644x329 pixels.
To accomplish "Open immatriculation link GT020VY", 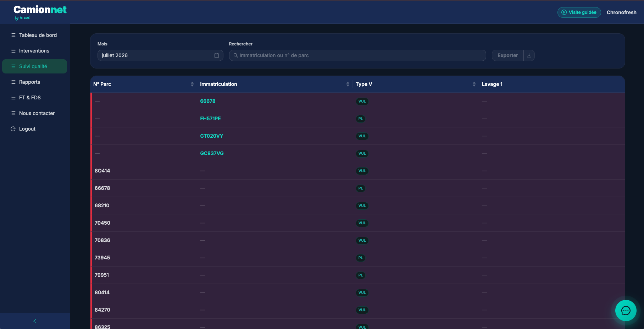I will (212, 136).
